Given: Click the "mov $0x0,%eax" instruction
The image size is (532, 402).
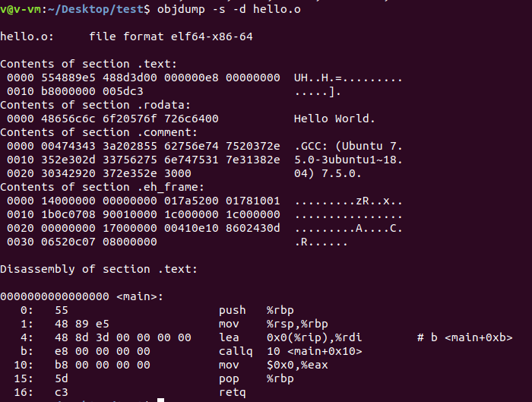Looking at the screenshot, I should coord(275,365).
